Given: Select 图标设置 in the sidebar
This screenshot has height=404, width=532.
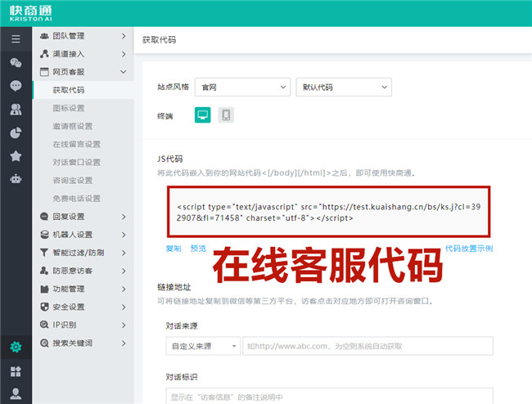Looking at the screenshot, I should 69,108.
